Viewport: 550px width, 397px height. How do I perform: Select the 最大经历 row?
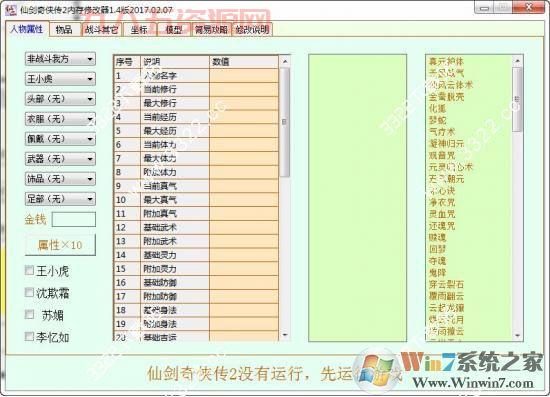pos(196,131)
